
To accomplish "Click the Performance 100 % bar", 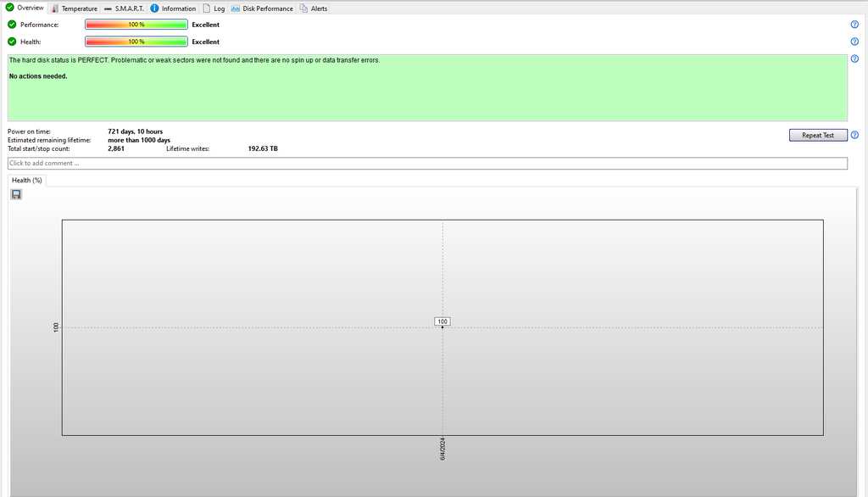I will 136,25.
